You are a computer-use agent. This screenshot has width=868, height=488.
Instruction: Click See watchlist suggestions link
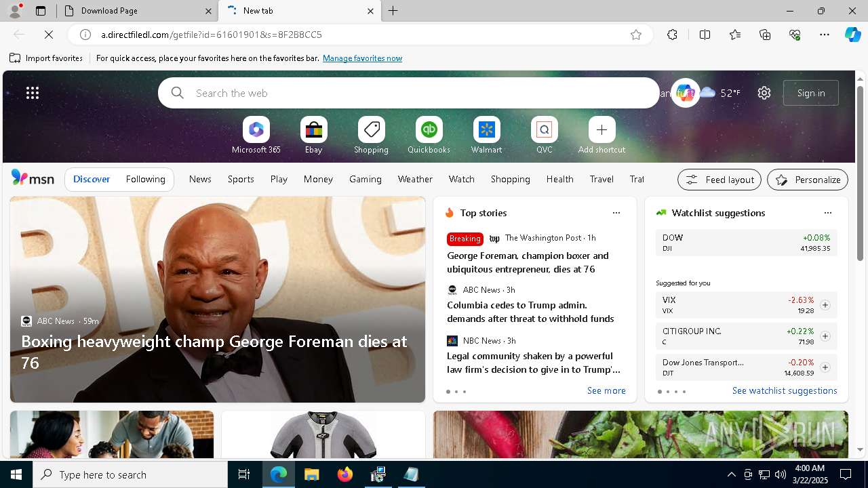[785, 390]
